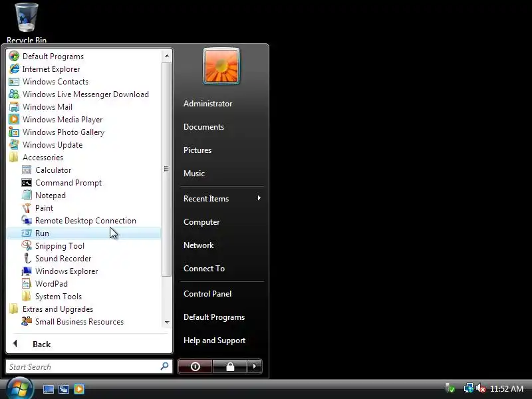Open Network from the Start menu

pyautogui.click(x=198, y=245)
